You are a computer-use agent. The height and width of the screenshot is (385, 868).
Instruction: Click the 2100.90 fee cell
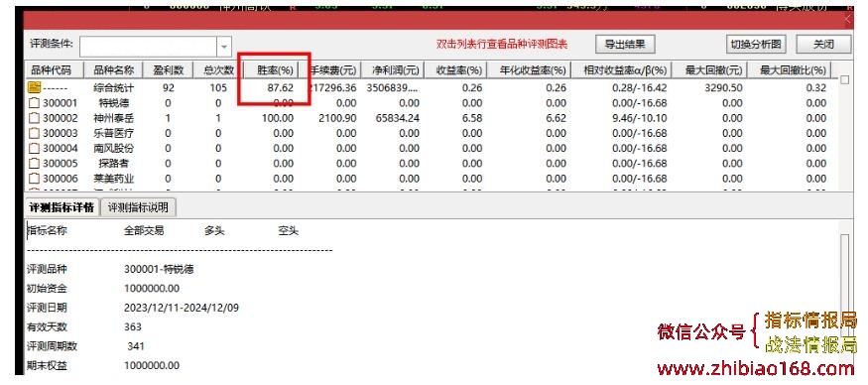(337, 118)
